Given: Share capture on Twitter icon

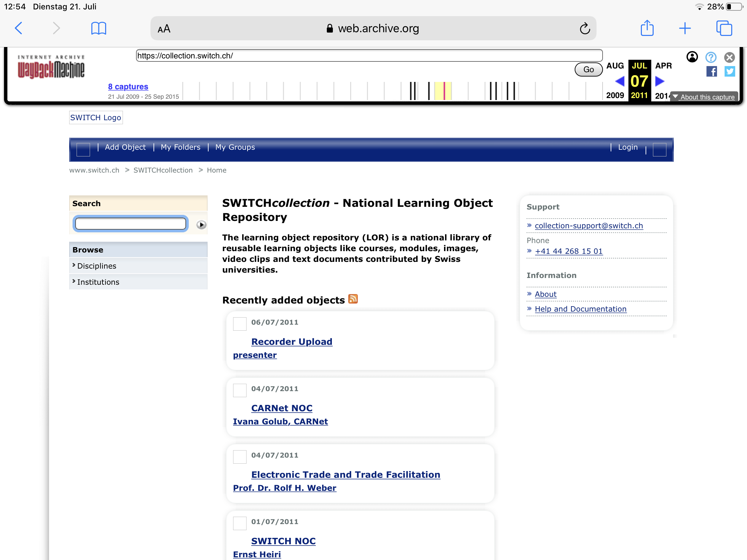Looking at the screenshot, I should (730, 72).
